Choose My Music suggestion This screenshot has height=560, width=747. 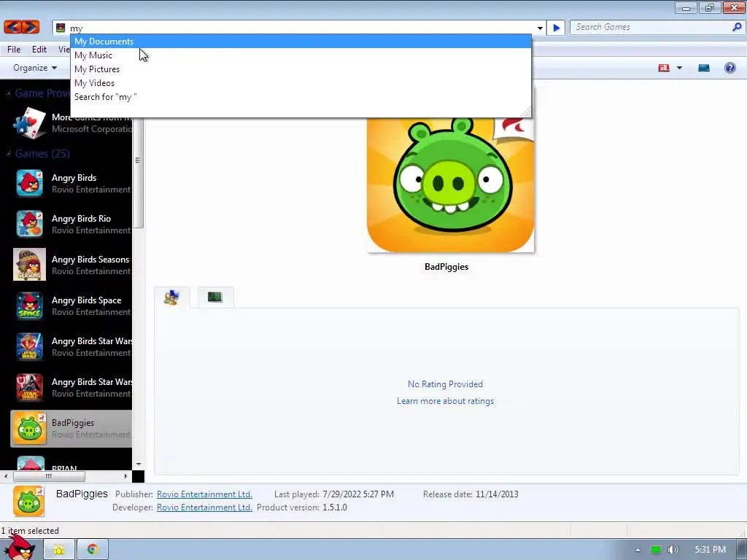301,55
